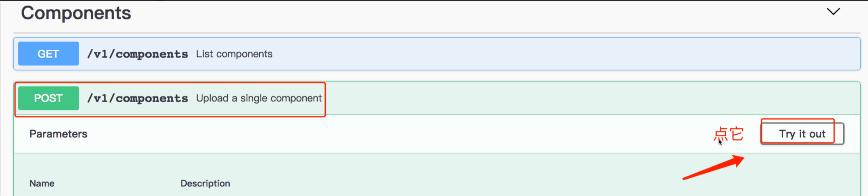Click the white Parameters header bar
868x196 pixels.
point(388,134)
